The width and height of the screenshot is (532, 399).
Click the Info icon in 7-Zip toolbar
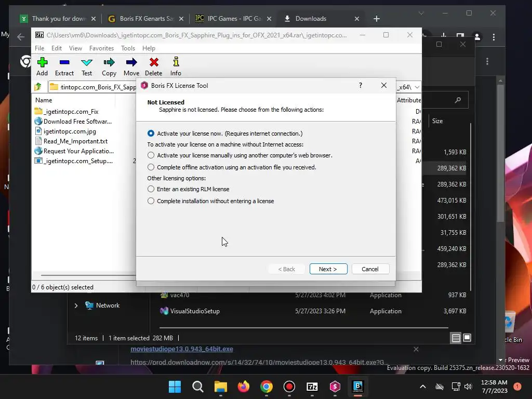[x=176, y=62]
